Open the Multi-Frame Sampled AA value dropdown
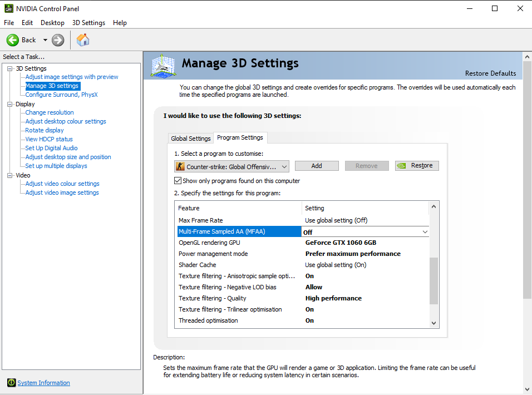 click(425, 232)
